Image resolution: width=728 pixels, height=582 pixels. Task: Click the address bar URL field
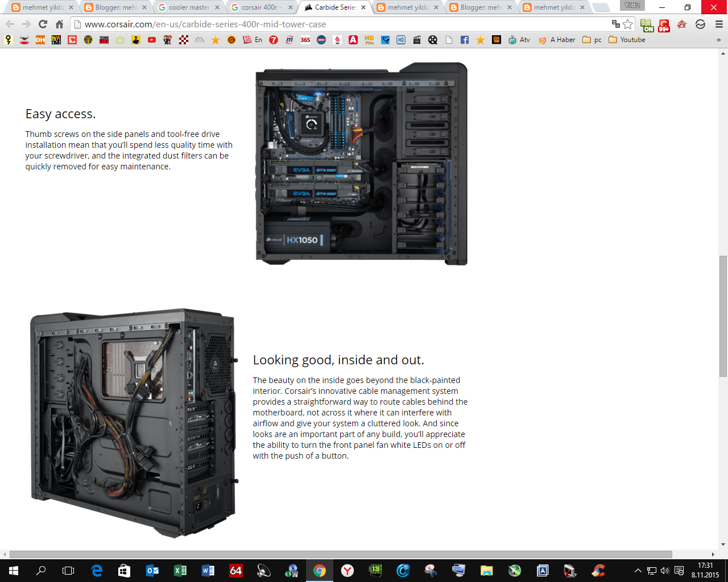(x=341, y=24)
